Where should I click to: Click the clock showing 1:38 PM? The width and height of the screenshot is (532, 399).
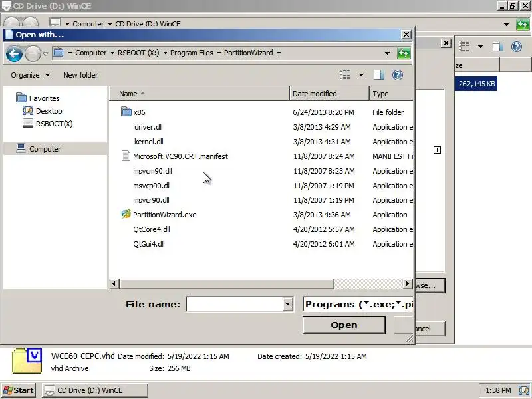pos(497,390)
